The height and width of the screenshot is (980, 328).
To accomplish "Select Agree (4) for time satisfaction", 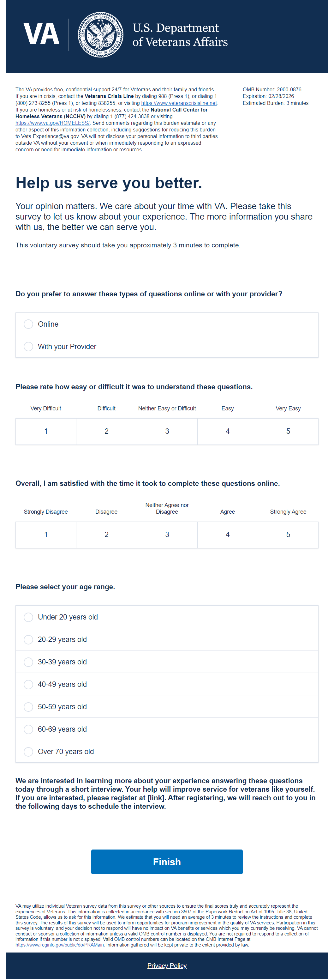I will point(228,535).
